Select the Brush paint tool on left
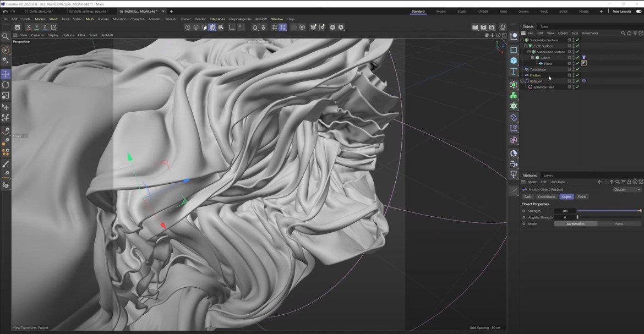 [6, 165]
